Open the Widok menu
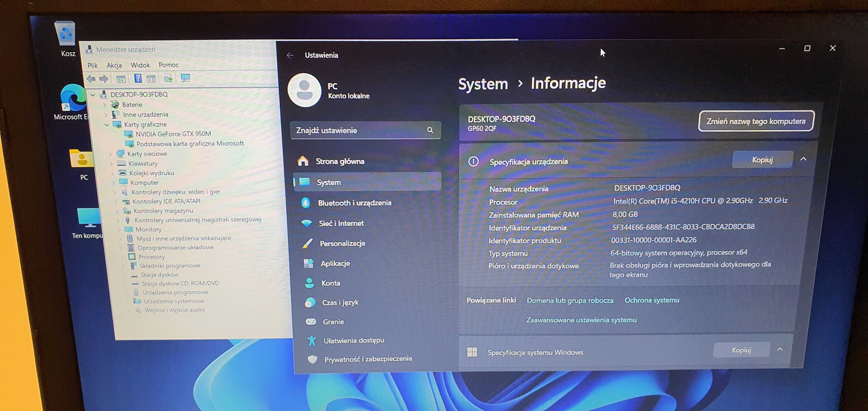The height and width of the screenshot is (411, 868). (x=140, y=65)
